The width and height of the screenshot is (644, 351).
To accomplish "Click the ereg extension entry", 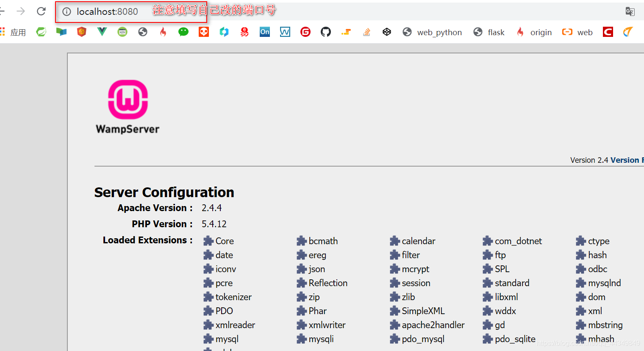I will click(x=311, y=255).
